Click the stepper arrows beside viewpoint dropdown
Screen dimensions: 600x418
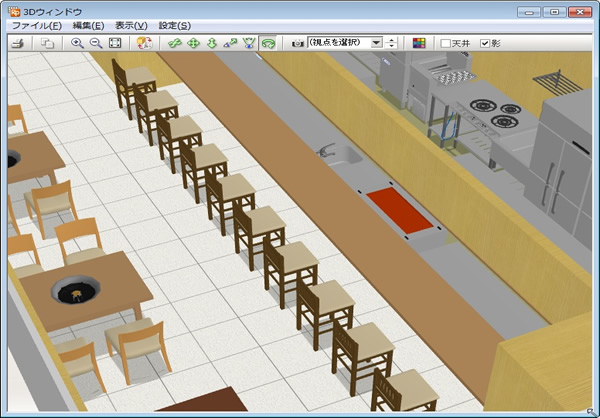tap(392, 43)
